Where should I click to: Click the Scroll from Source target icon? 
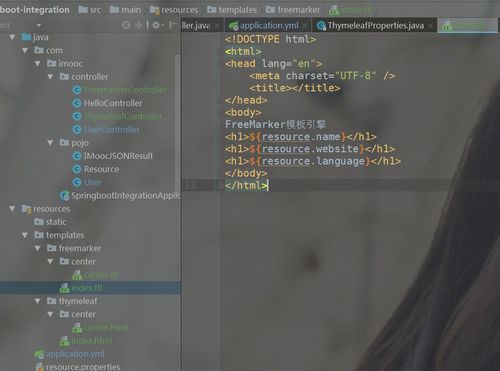(126, 25)
